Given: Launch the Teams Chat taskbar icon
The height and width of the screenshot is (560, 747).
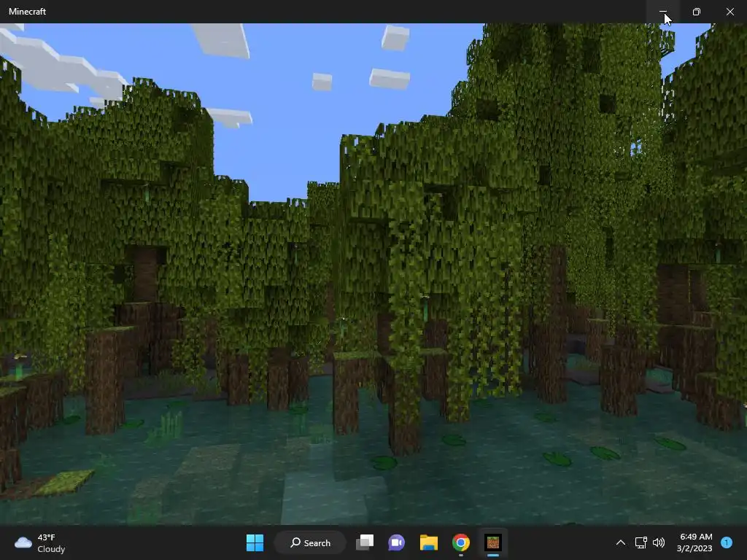Looking at the screenshot, I should (x=396, y=542).
